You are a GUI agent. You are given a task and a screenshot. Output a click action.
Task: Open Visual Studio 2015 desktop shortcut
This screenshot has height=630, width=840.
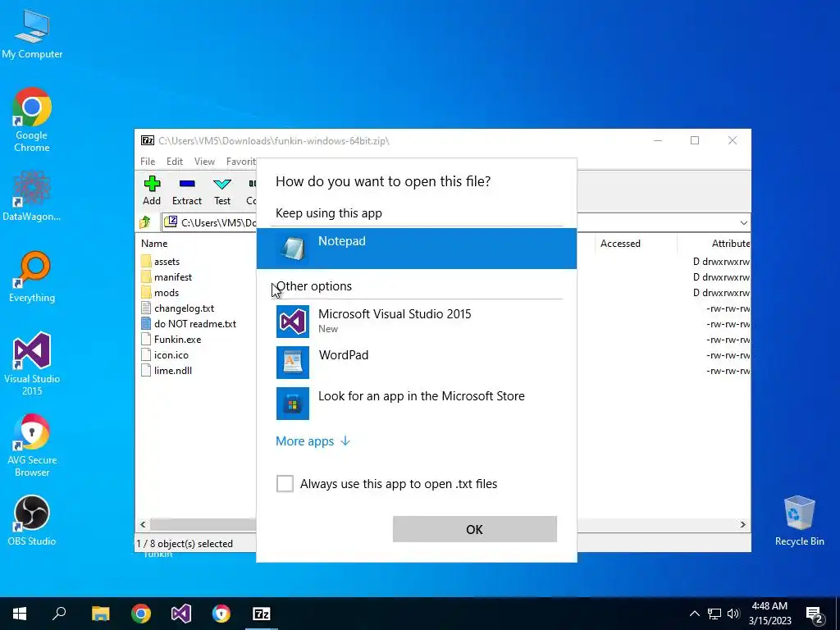tap(32, 364)
